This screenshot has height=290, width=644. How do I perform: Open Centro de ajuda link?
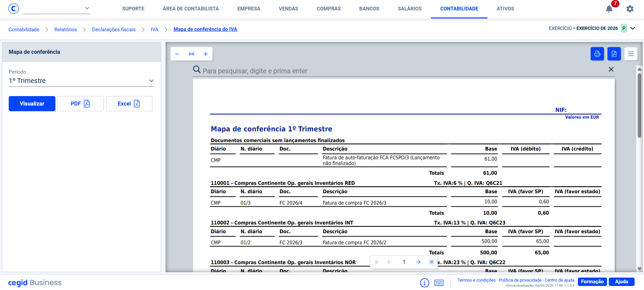559,280
